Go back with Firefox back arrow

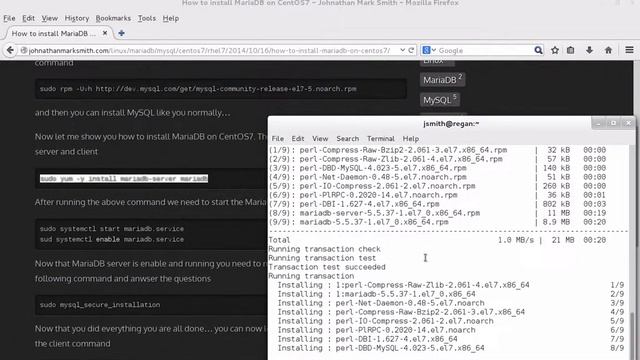(10, 50)
